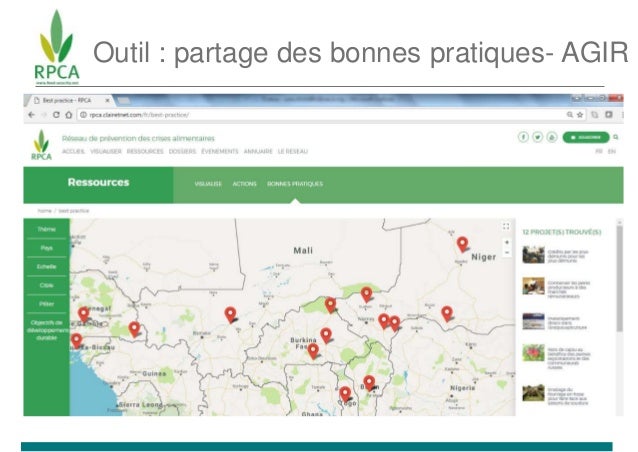The height and width of the screenshot is (452, 638).
Task: Open the site search magnifier icon
Action: click(x=616, y=138)
